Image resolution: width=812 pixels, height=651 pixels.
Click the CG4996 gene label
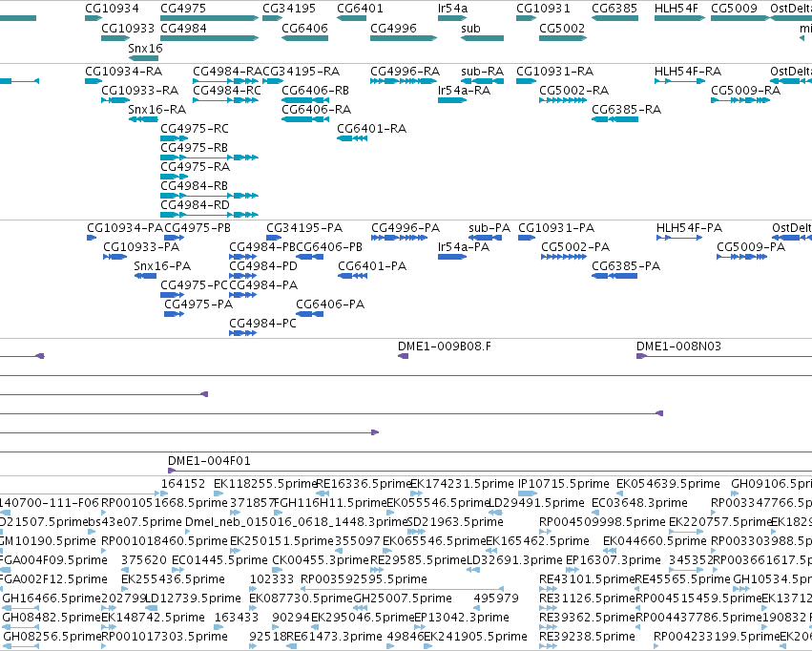(x=393, y=28)
